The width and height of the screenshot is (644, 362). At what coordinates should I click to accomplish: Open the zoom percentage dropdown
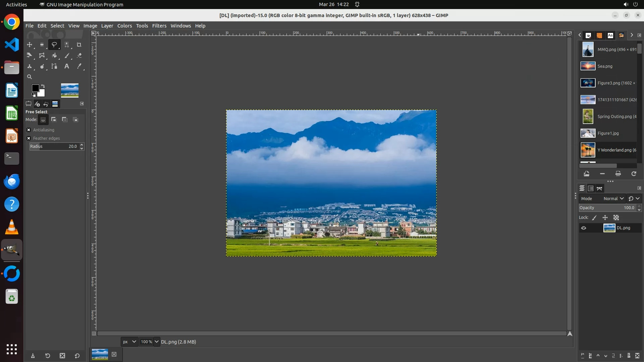(x=157, y=342)
